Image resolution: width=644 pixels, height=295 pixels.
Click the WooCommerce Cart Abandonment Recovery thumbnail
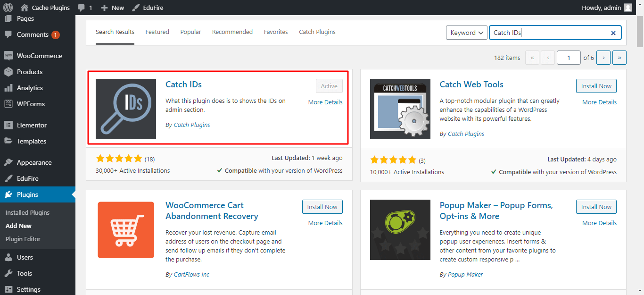pyautogui.click(x=126, y=230)
